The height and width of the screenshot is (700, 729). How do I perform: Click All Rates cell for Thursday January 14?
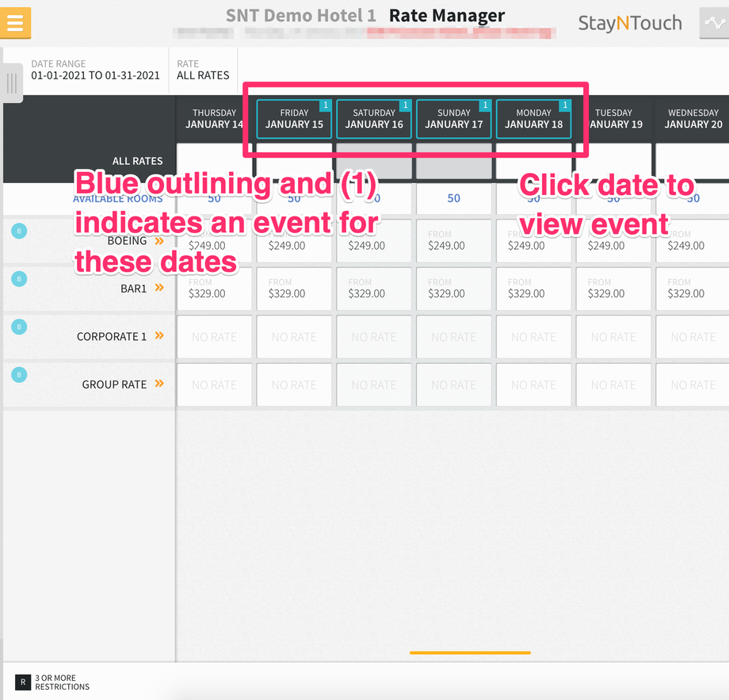tap(214, 161)
